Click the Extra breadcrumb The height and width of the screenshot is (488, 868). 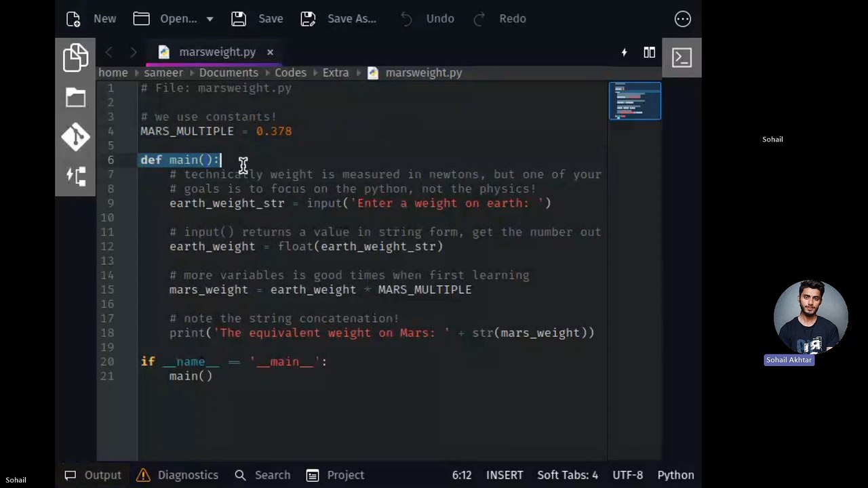pyautogui.click(x=336, y=73)
